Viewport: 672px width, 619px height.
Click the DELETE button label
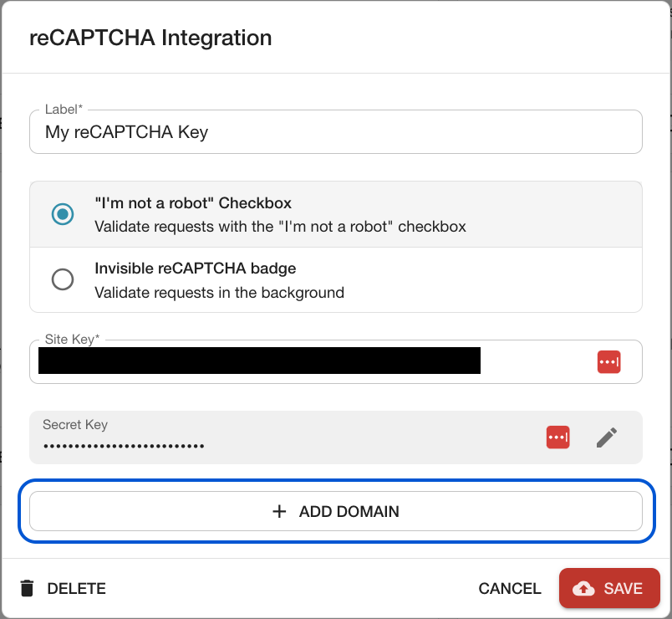tap(76, 589)
